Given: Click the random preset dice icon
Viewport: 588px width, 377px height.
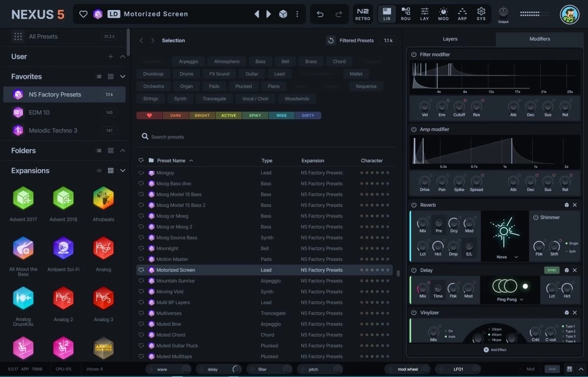Looking at the screenshot, I should point(283,14).
